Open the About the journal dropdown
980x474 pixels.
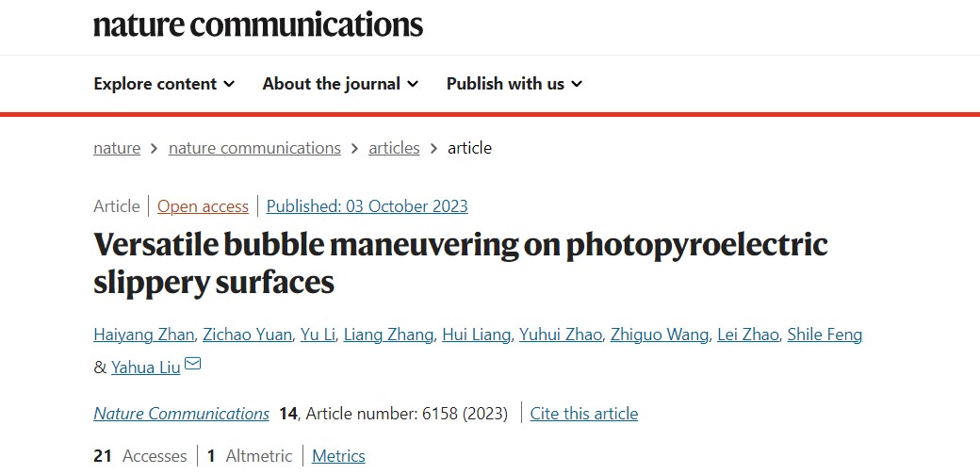[340, 84]
